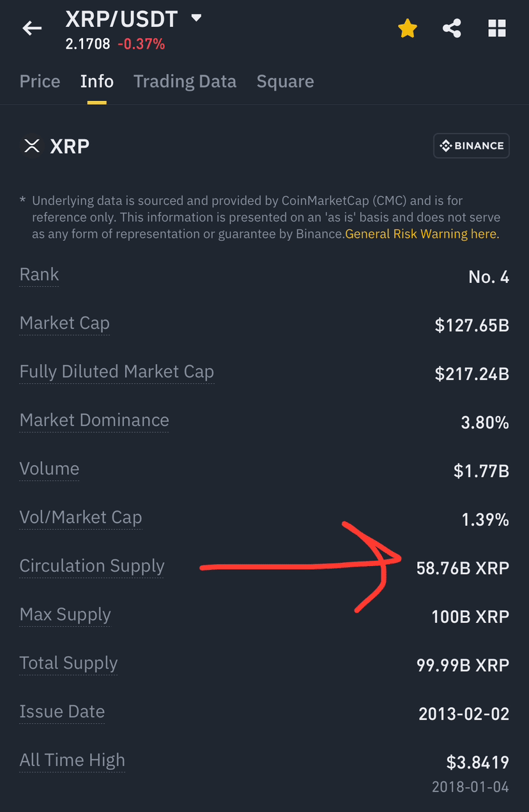Select the Trading Data tab
Image resolution: width=529 pixels, height=812 pixels.
[185, 81]
